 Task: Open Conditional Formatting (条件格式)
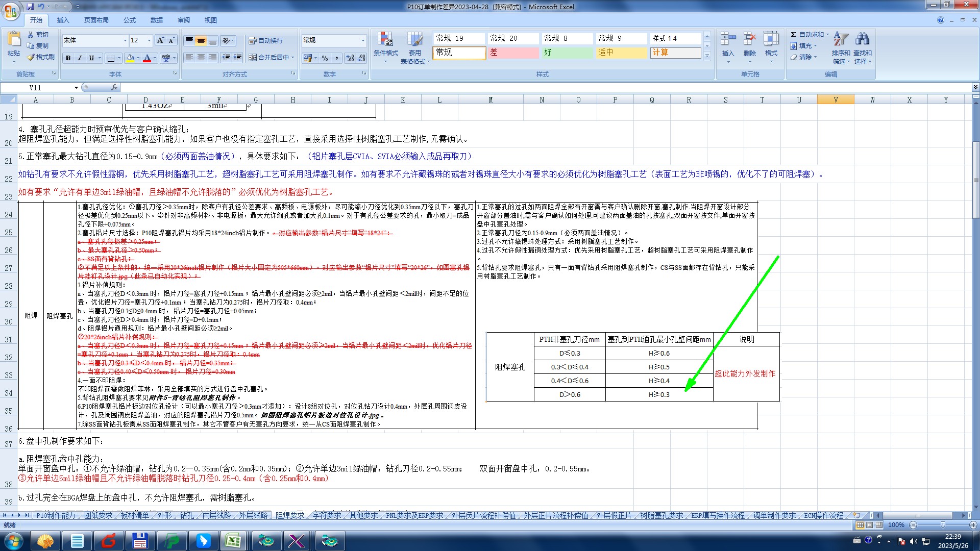(385, 46)
